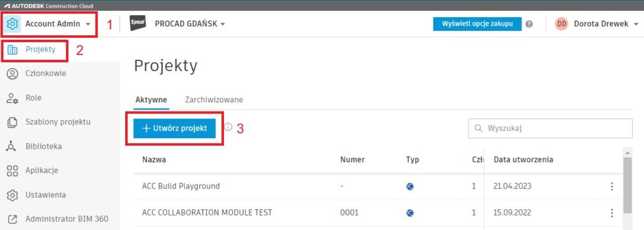
Task: Open options menu for ACC Build Playground
Action: [x=611, y=187]
